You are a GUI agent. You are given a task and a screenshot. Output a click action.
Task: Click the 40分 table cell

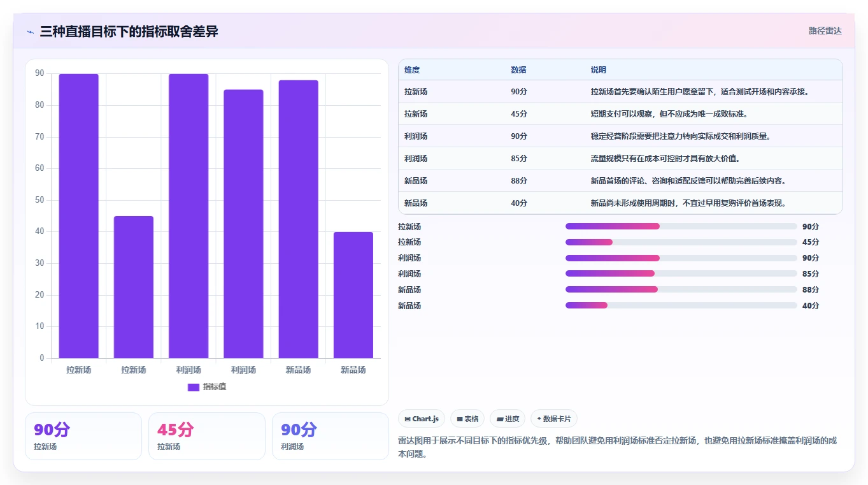519,203
